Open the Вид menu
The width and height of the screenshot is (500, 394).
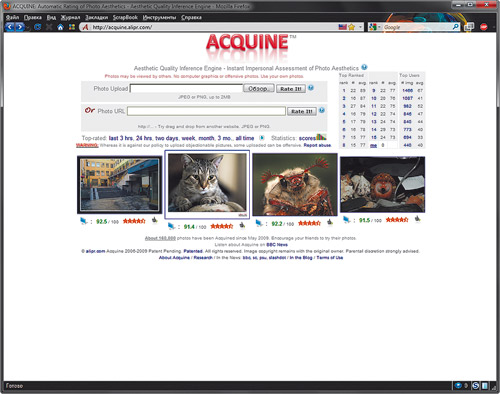(51, 17)
